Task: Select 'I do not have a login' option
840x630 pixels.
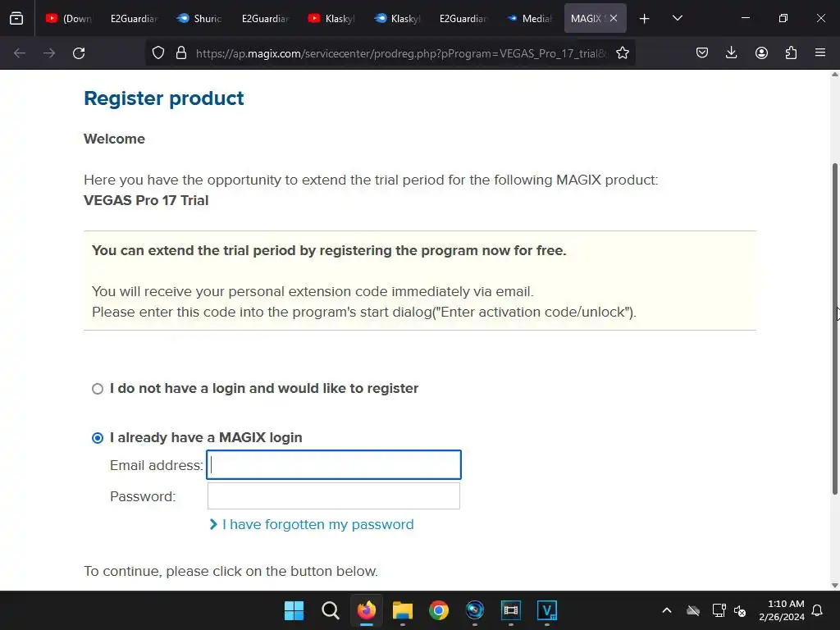Action: pyautogui.click(x=98, y=389)
